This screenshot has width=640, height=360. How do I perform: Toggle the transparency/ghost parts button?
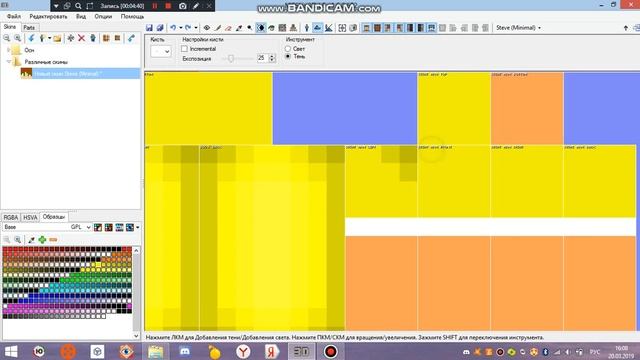click(353, 28)
